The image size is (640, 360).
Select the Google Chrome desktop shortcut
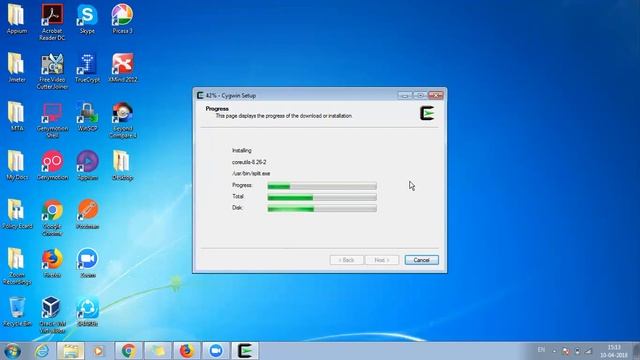(x=52, y=218)
